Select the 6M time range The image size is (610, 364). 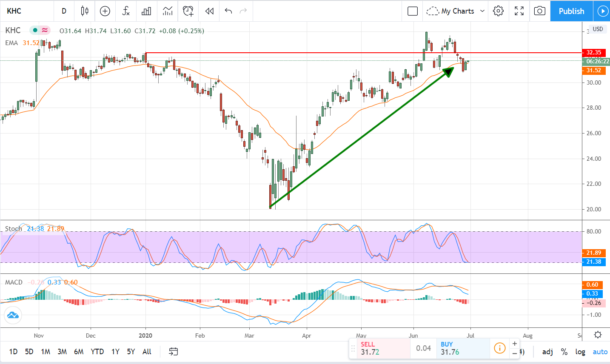79,352
